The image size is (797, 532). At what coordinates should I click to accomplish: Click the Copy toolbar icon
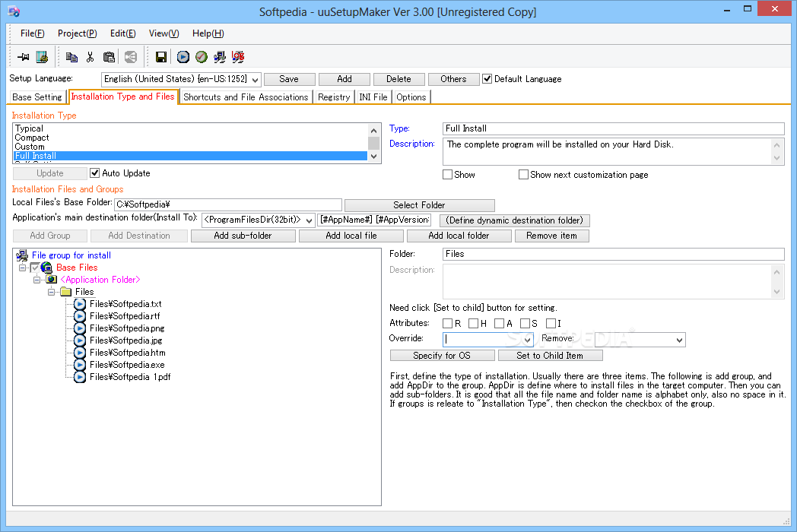[71, 57]
